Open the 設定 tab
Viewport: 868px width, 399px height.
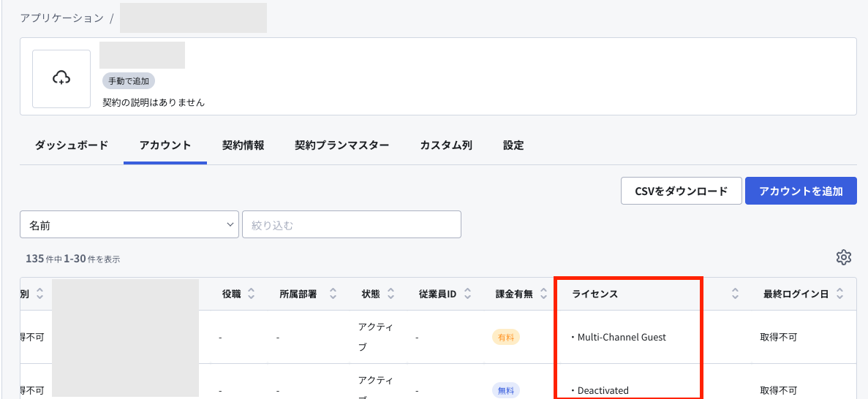pyautogui.click(x=514, y=145)
